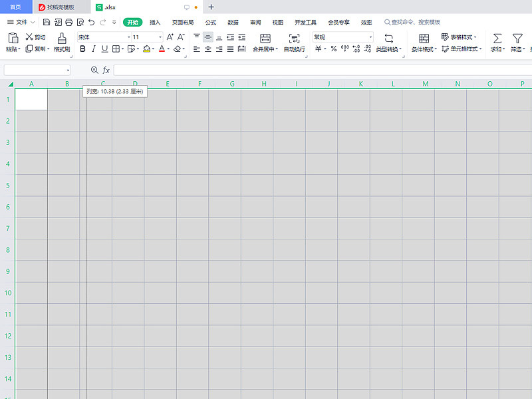Toggle Bold formatting

[x=82, y=49]
